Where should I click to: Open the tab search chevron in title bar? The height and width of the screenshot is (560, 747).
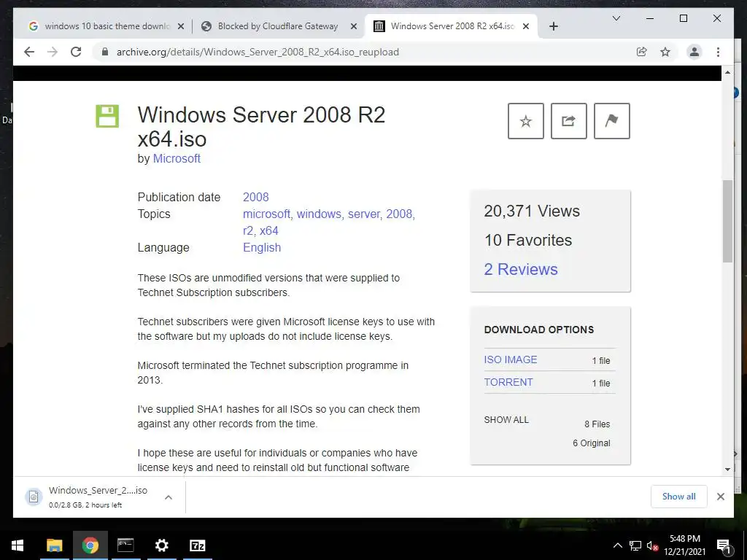pos(616,18)
